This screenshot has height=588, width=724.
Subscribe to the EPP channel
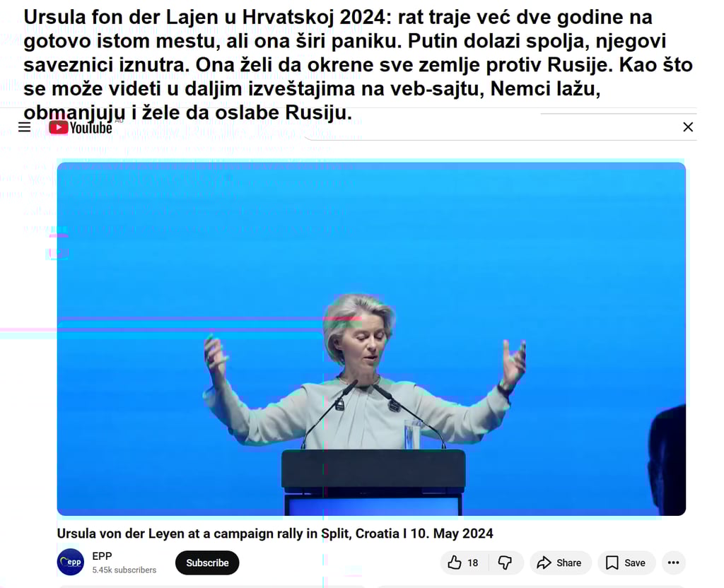[207, 563]
